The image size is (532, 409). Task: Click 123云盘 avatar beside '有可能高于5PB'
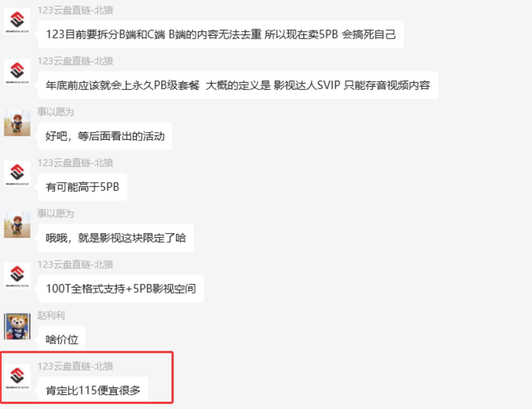click(x=17, y=174)
